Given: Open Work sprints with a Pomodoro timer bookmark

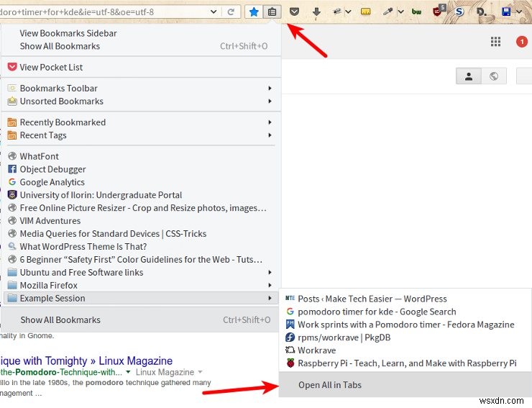Looking at the screenshot, I should 405,325.
